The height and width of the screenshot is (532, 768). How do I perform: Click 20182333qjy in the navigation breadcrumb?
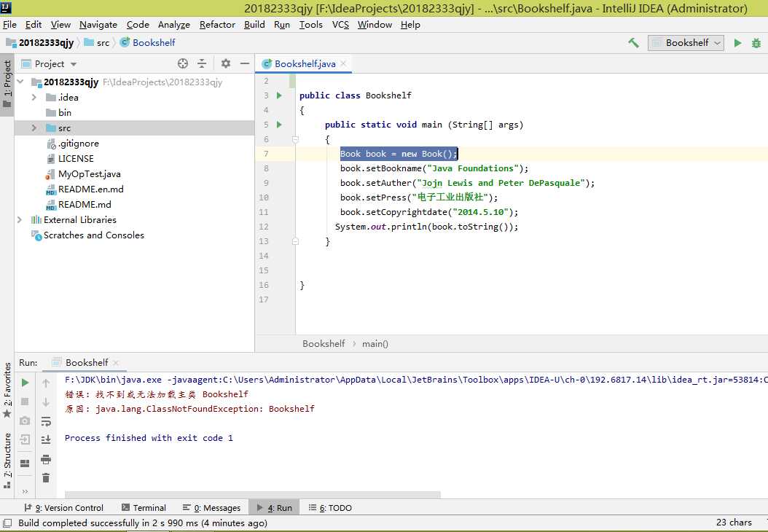(40, 43)
